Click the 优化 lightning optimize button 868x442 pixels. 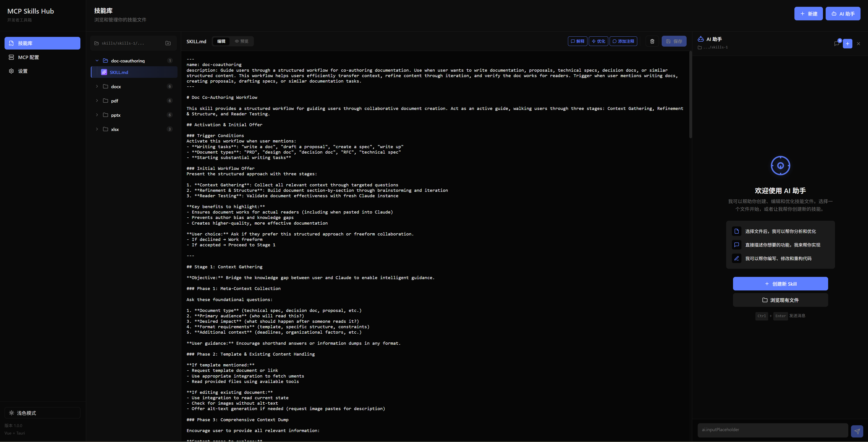599,41
